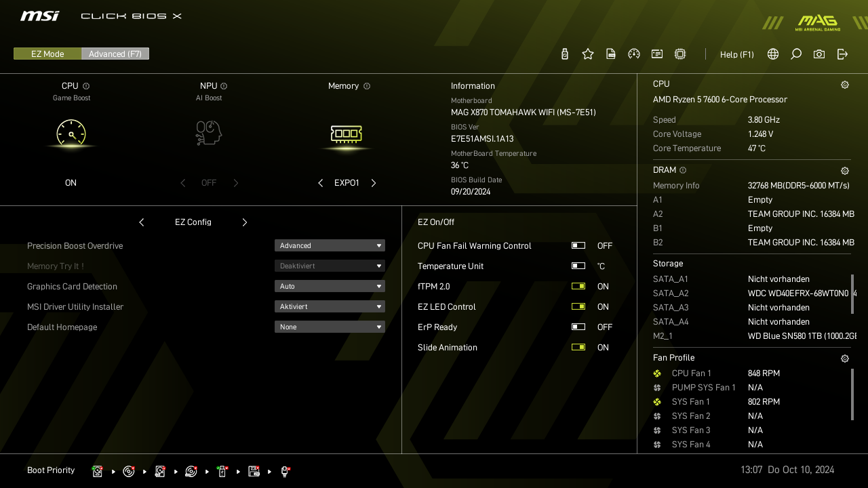This screenshot has height=488, width=868.
Task: Click the next arrow beside EZ Config
Action: [x=245, y=222]
